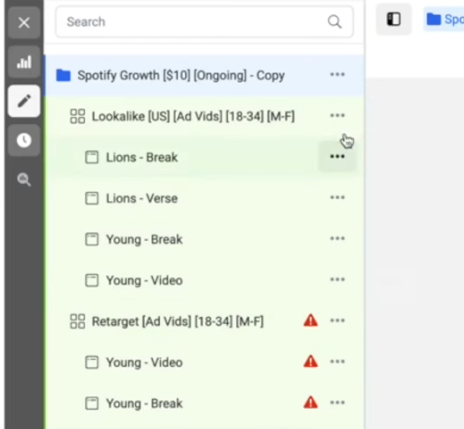Image resolution: width=464 pixels, height=429 pixels.
Task: Select the Retarget [Ad Vids] [18-34] ad set
Action: point(204,321)
